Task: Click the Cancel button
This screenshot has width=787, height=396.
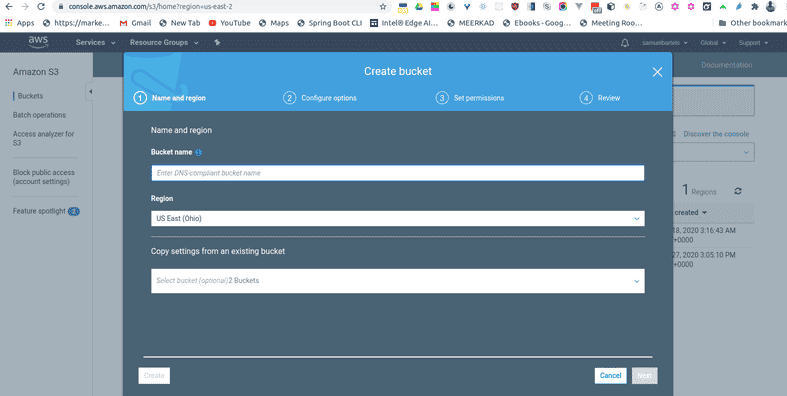Action: (x=610, y=375)
